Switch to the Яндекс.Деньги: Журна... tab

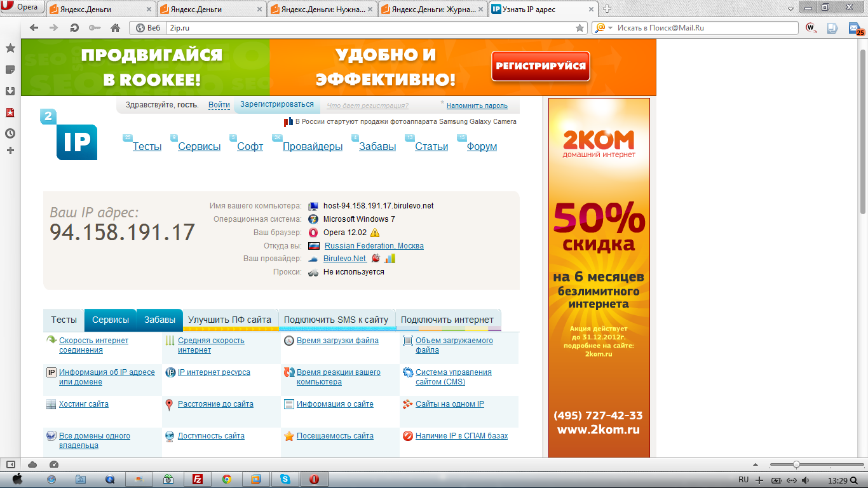pos(433,9)
